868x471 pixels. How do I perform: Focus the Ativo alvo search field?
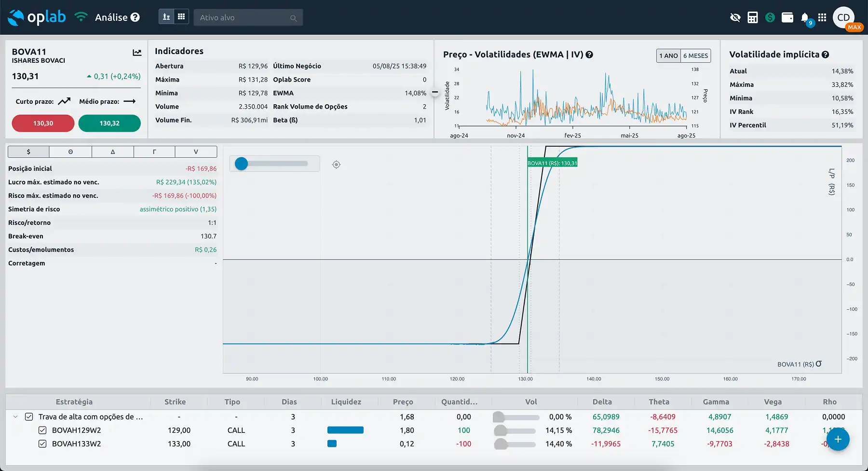pyautogui.click(x=248, y=17)
